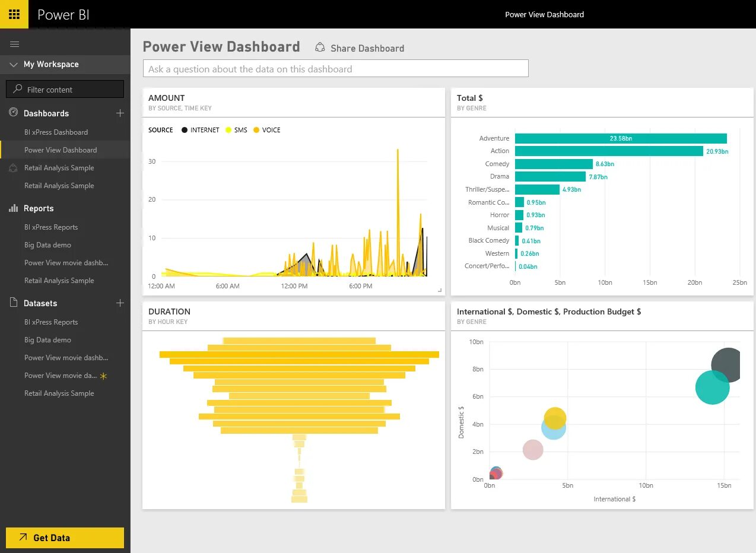Add a new dashboard with plus icon
Viewport: 756px width, 553px height.
point(120,113)
